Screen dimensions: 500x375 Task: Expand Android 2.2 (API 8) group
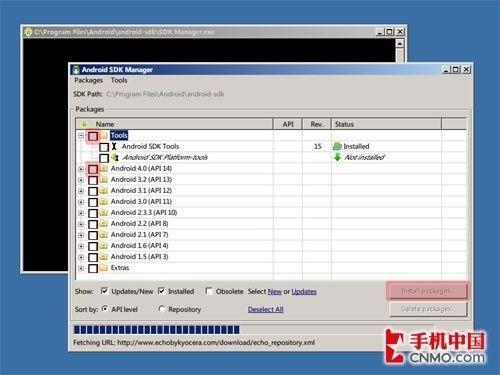tap(81, 224)
